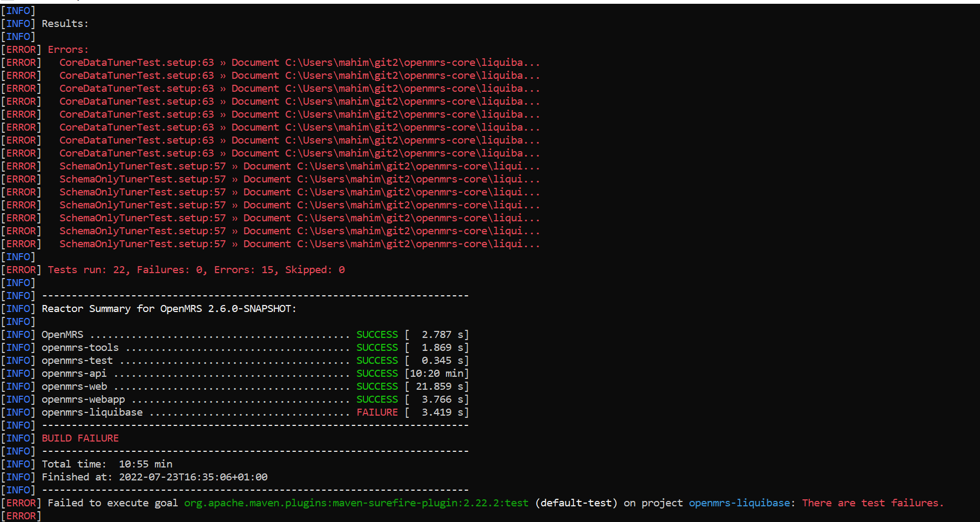Click the '3.419 s' duration value
The image size is (980, 522).
click(x=442, y=412)
